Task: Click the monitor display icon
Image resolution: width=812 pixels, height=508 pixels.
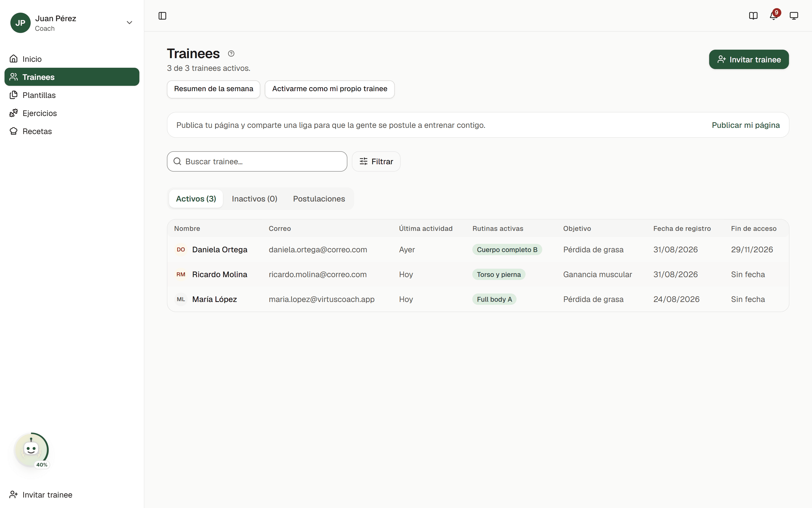Action: (794, 16)
